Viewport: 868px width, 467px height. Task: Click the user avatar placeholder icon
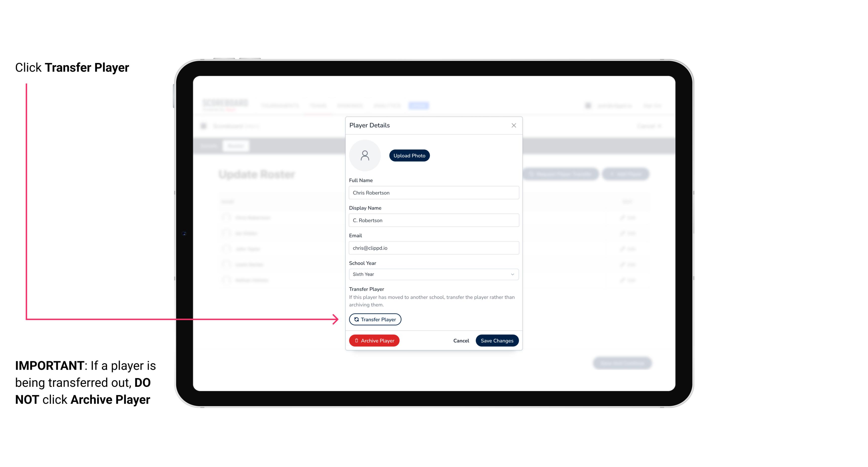pos(365,155)
